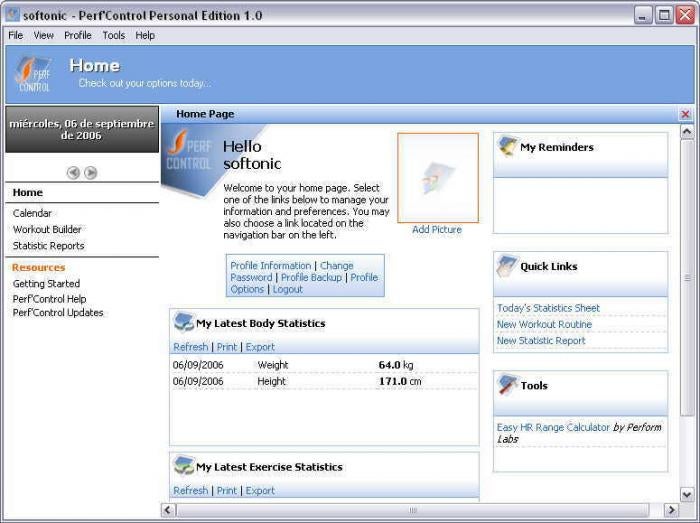Viewport: 700px width, 523px height.
Task: Open Perf'Control Help resource link
Action: click(x=50, y=299)
